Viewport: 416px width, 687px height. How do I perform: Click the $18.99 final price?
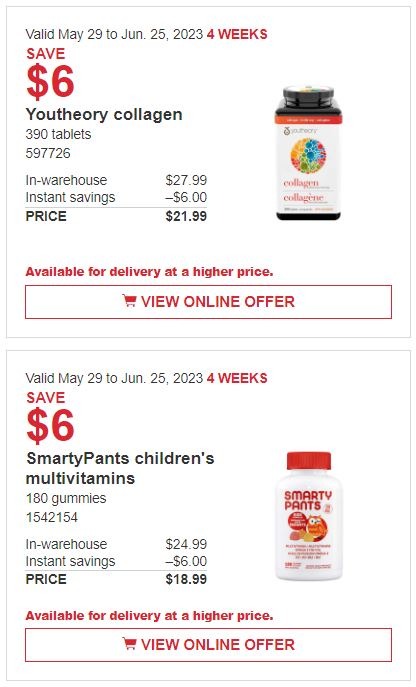click(186, 579)
